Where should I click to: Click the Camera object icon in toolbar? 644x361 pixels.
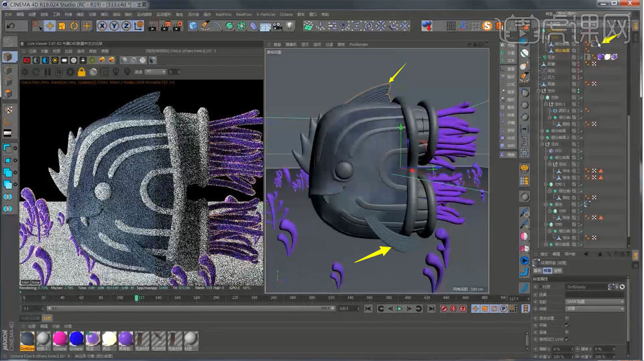(277, 26)
